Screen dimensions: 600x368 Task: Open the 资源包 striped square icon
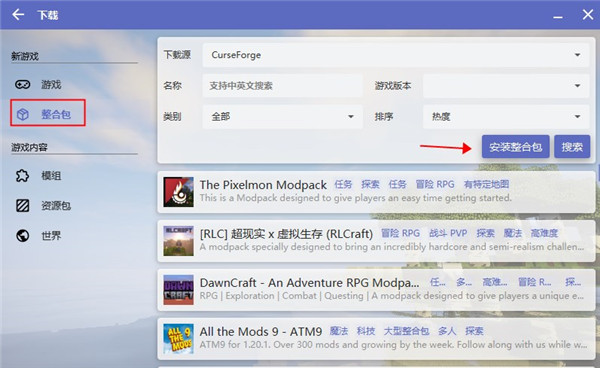23,205
